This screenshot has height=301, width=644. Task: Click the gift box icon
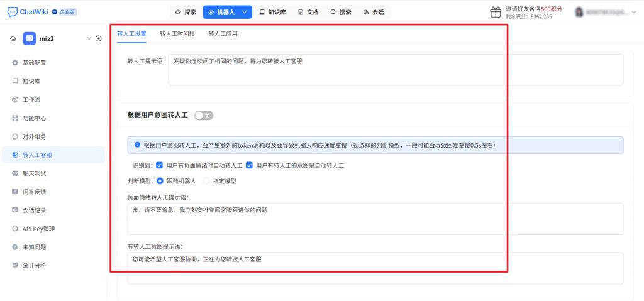pyautogui.click(x=496, y=13)
